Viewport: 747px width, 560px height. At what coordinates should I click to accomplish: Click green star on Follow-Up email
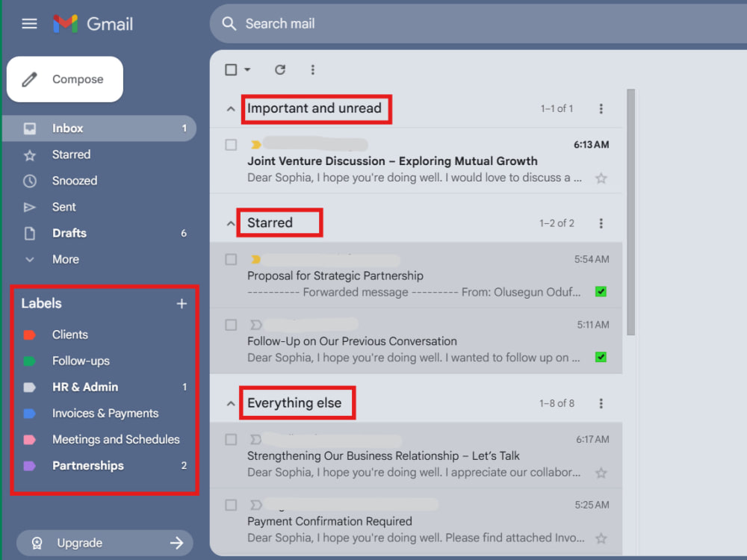tap(601, 357)
